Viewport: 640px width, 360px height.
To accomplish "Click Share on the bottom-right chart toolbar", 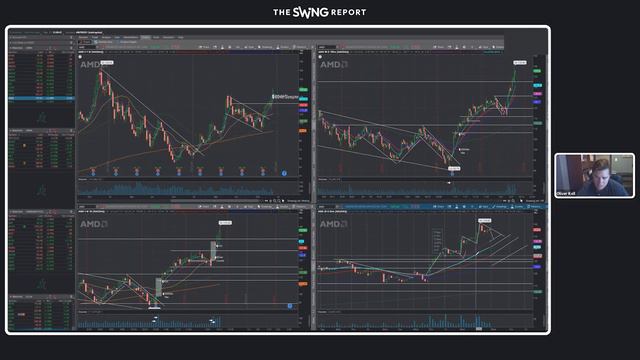I will (x=439, y=207).
